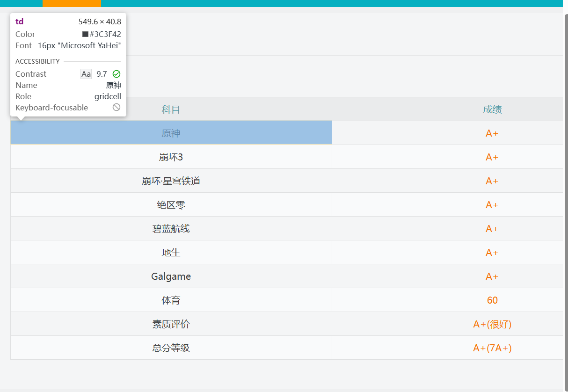Select the 地生 subject cell
The image size is (568, 392).
[171, 252]
